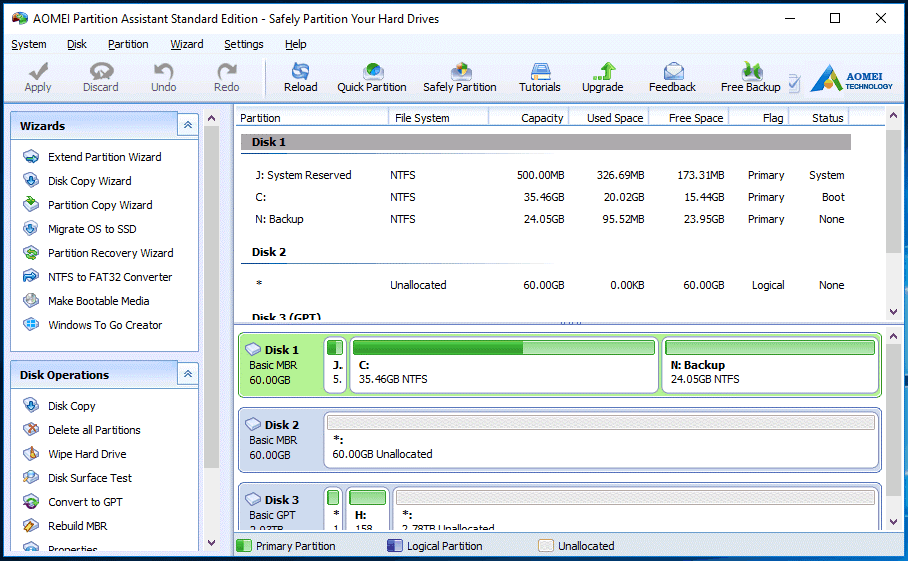Image resolution: width=908 pixels, height=561 pixels.
Task: Select the N: Backup 24.05GB partition block
Action: click(x=770, y=365)
